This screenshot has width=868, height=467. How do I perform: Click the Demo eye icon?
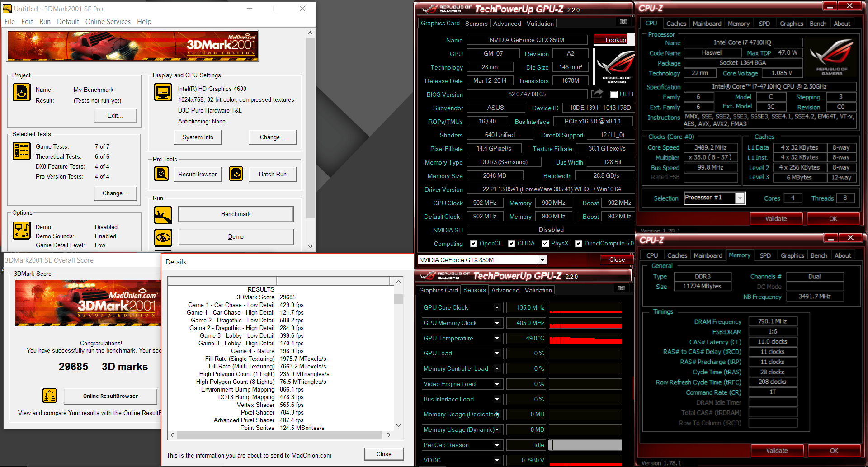[163, 237]
